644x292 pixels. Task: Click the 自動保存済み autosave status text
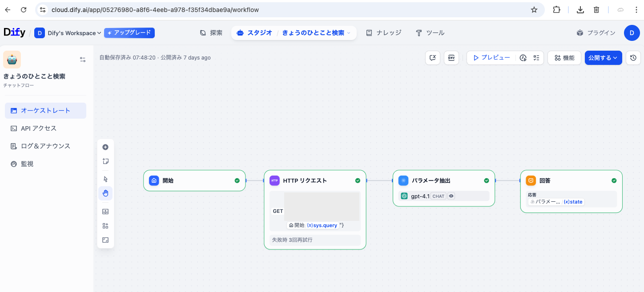[127, 58]
